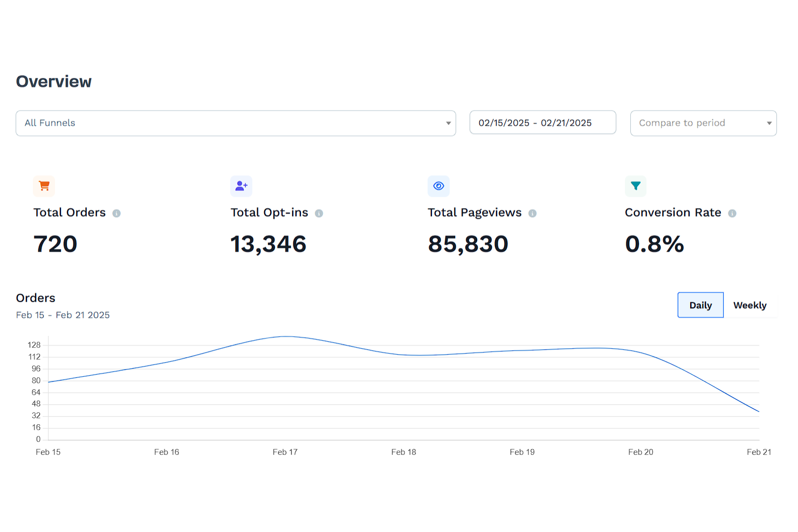Switch the Orders chart to Weekly view
This screenshot has height=532, width=798.
coord(750,305)
